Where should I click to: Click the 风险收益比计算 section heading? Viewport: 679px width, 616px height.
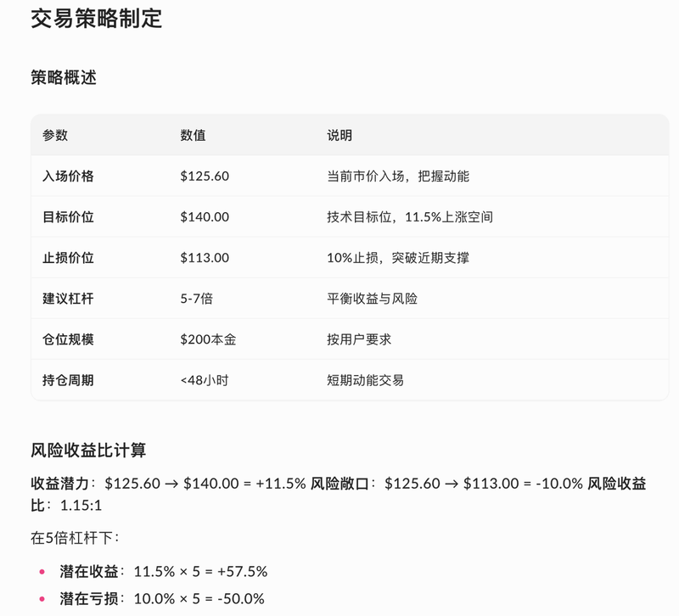pos(88,450)
